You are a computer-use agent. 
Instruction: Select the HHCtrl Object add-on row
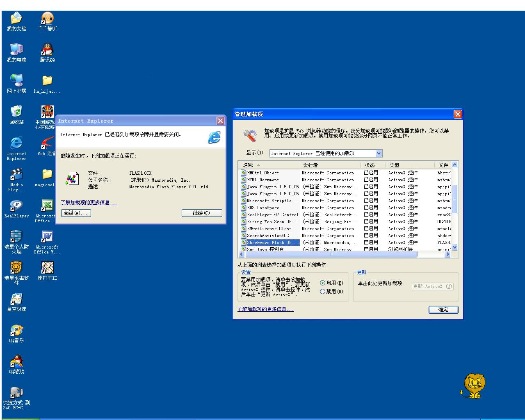345,173
